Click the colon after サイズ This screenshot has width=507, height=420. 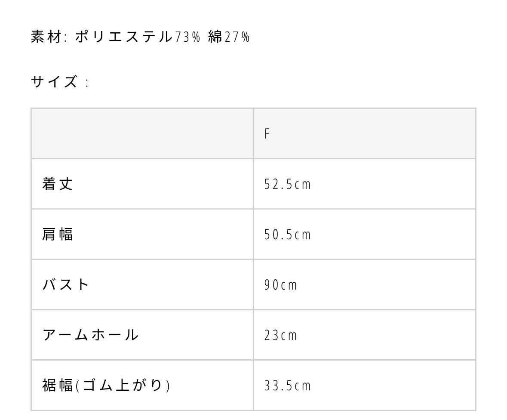(87, 82)
